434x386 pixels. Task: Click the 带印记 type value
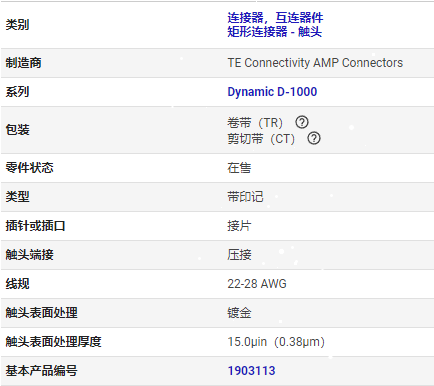pos(245,197)
